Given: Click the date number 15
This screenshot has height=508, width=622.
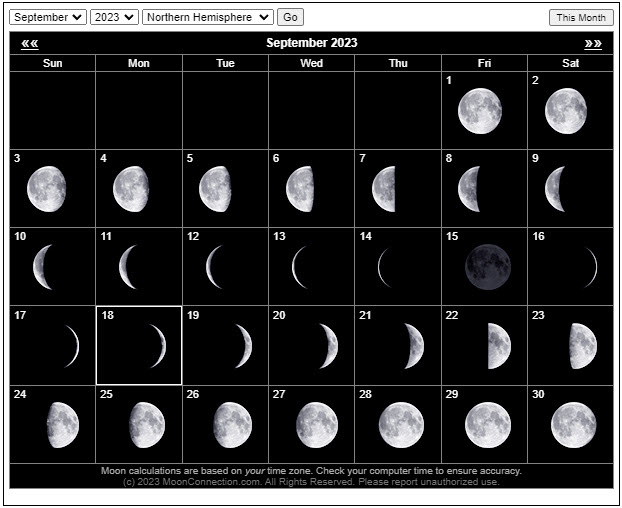Looking at the screenshot, I should pos(452,236).
